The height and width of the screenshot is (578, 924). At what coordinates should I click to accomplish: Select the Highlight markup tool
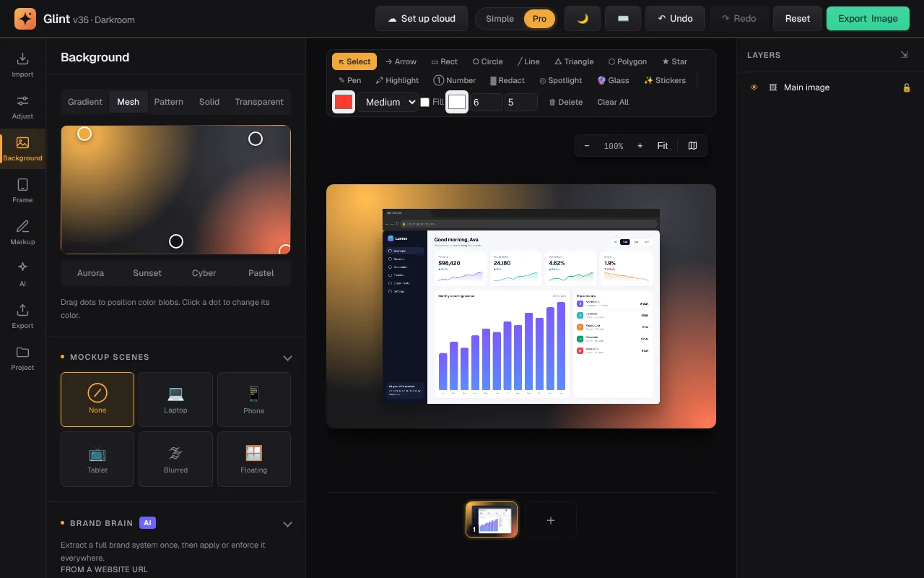pyautogui.click(x=397, y=80)
